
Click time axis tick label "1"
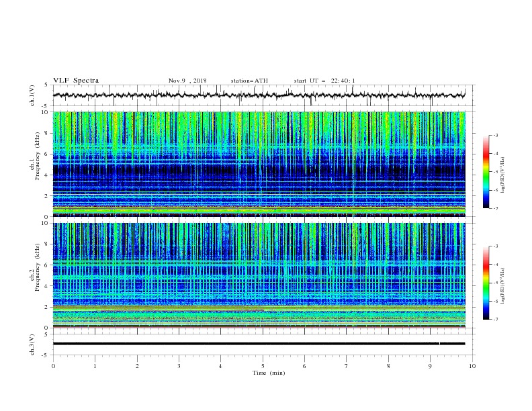95,366
